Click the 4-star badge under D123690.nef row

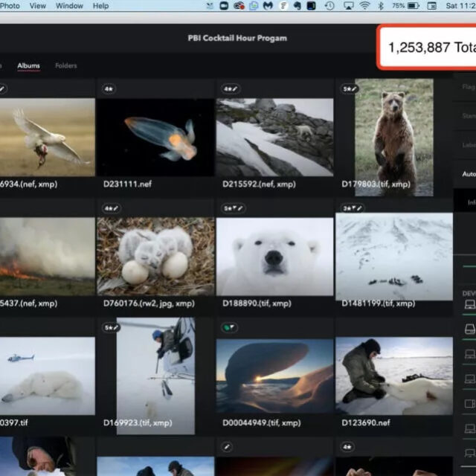(x=347, y=447)
